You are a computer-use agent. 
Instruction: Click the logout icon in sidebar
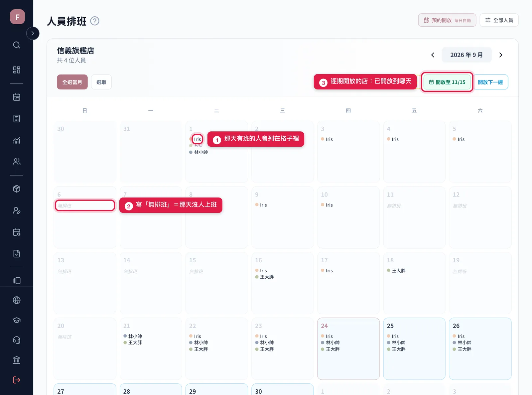point(17,380)
